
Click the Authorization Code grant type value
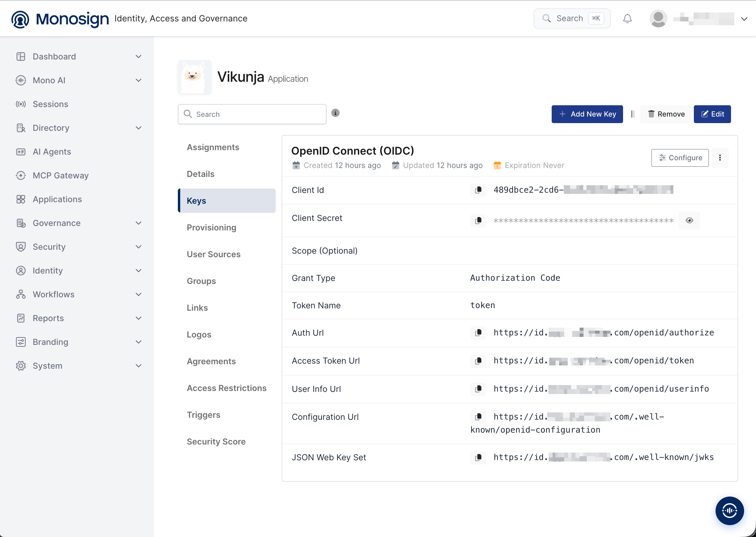(515, 278)
